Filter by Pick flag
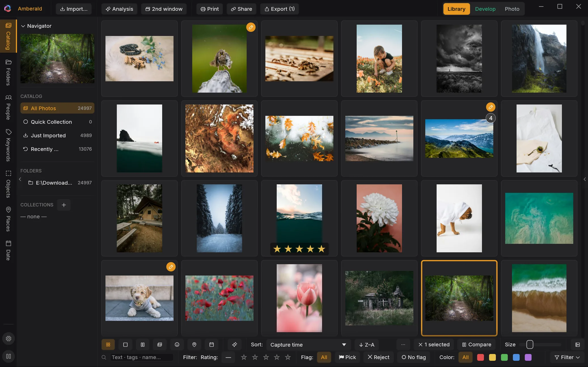588x367 pixels. (347, 357)
